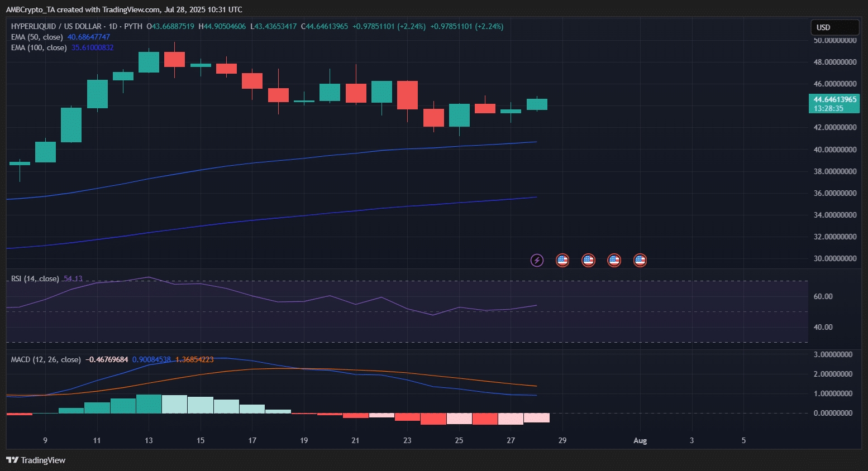Click the blue EMA 50 value 40.68647747

click(88, 37)
